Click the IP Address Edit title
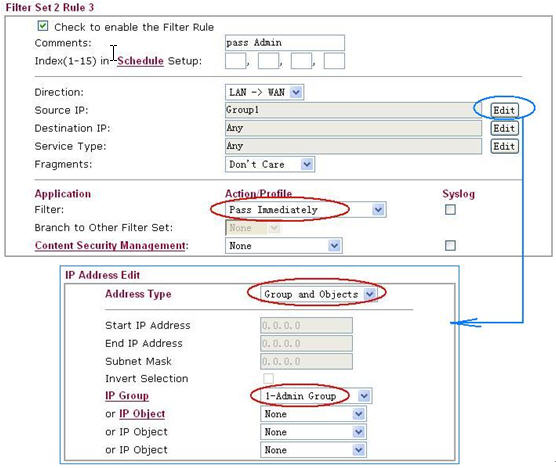Viewport: 556px width, 468px height. tap(102, 275)
